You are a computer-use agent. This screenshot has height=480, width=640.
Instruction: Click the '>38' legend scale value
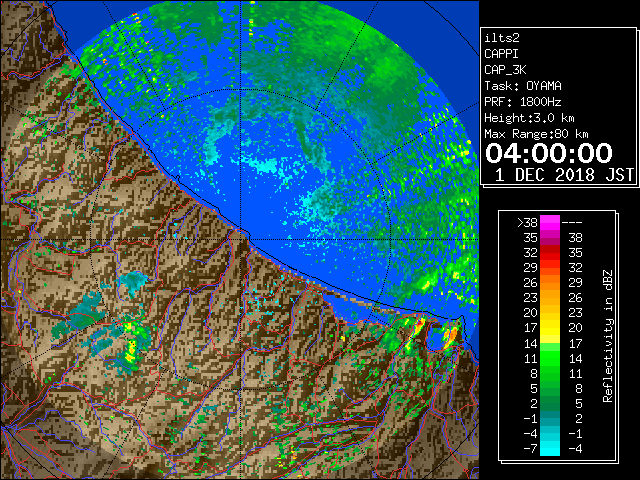click(527, 223)
